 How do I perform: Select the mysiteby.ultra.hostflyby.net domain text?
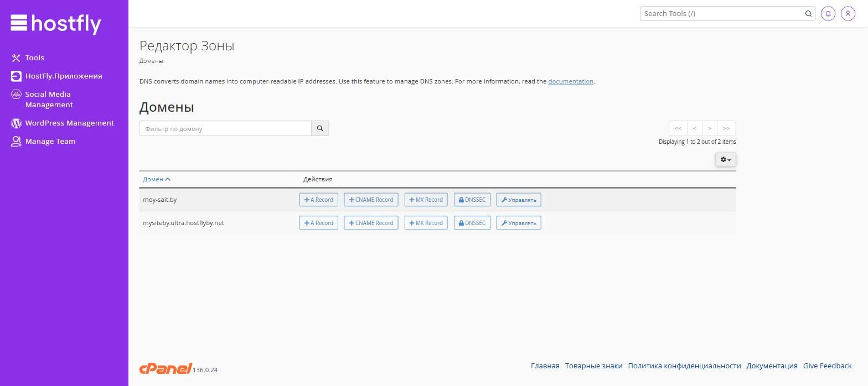click(183, 223)
